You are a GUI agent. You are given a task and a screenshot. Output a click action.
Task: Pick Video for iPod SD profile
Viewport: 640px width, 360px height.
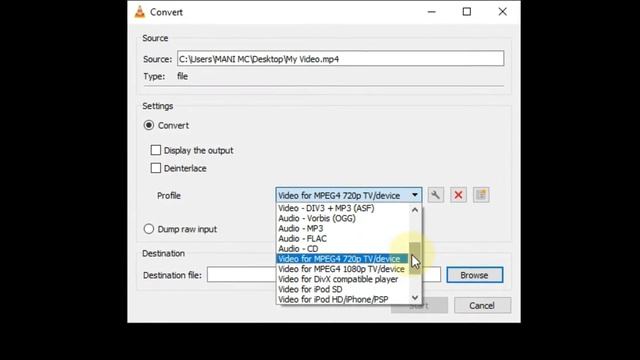(343, 289)
